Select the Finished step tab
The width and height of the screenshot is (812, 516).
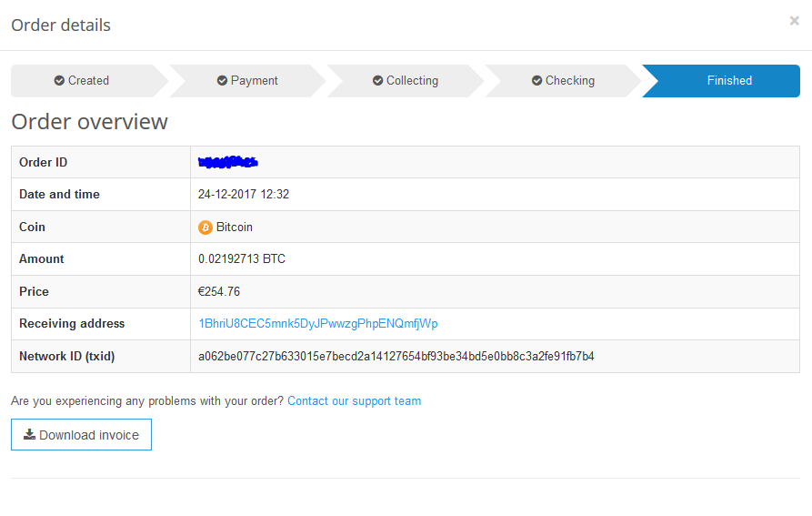(728, 81)
